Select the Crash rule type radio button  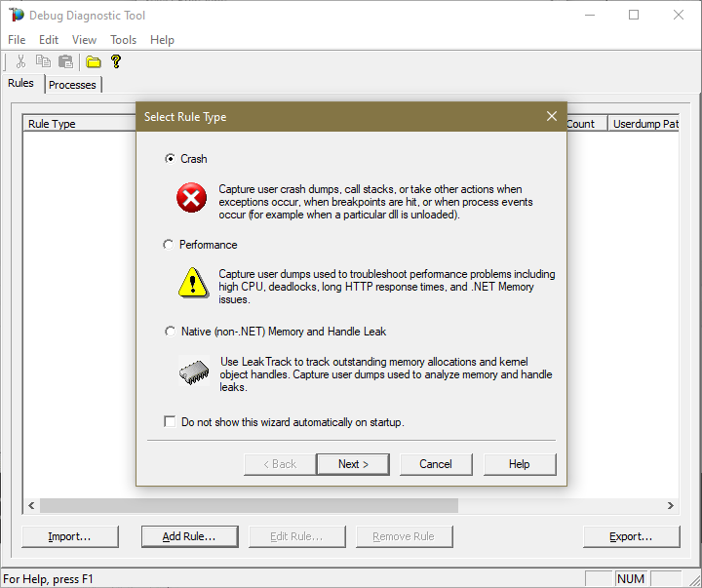tap(170, 159)
